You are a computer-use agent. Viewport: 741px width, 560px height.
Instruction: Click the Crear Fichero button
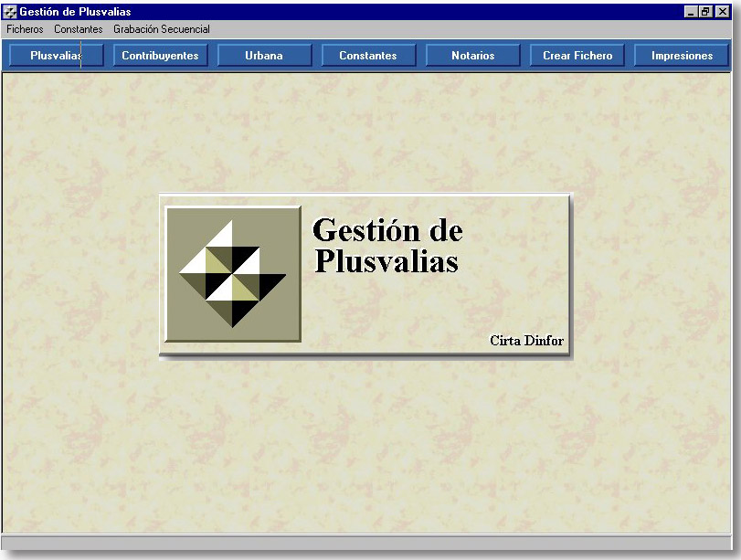pyautogui.click(x=577, y=56)
